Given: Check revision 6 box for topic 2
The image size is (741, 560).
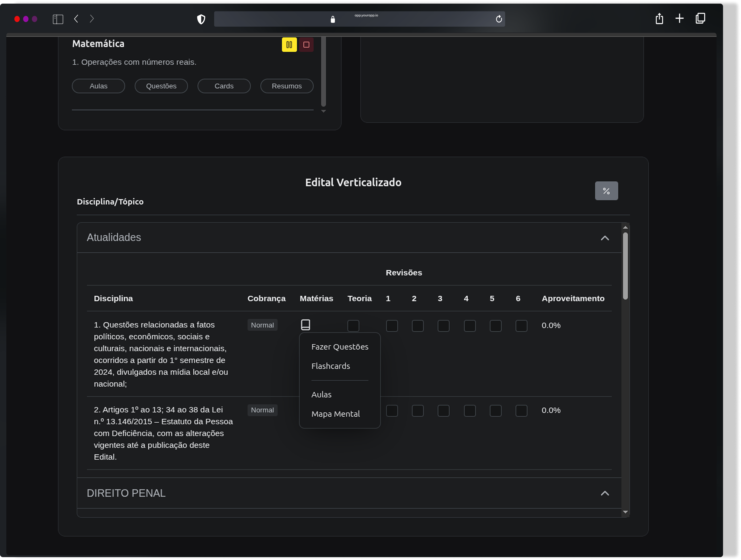Looking at the screenshot, I should point(521,410).
